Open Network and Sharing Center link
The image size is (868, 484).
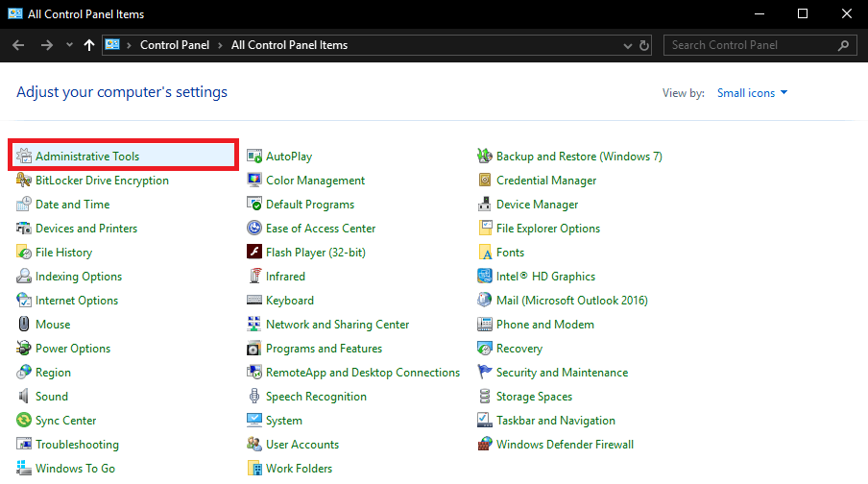pos(337,325)
